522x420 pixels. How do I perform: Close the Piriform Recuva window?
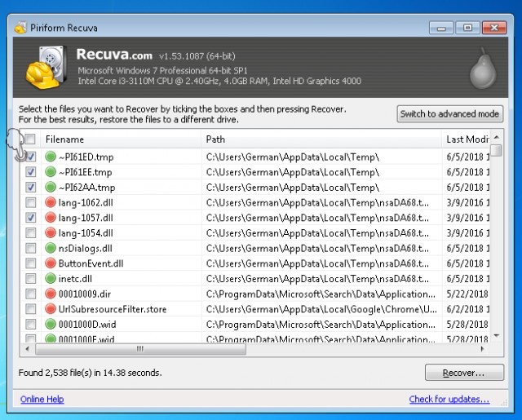coord(494,28)
